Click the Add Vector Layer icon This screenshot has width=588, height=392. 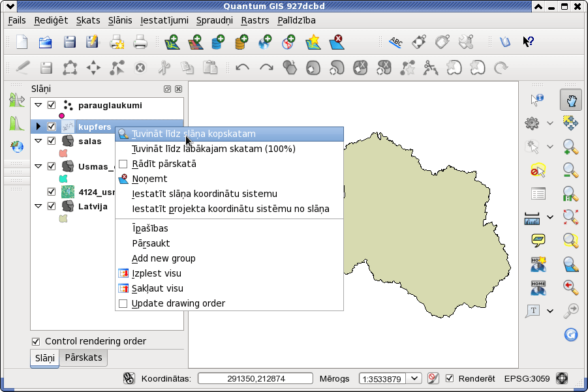coord(172,42)
